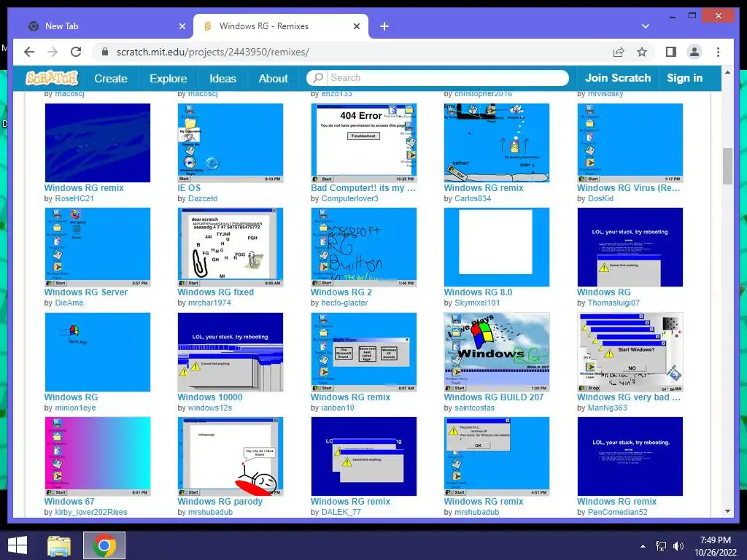The height and width of the screenshot is (560, 747).
Task: Open author Thomasluigi07's profile
Action: click(614, 303)
